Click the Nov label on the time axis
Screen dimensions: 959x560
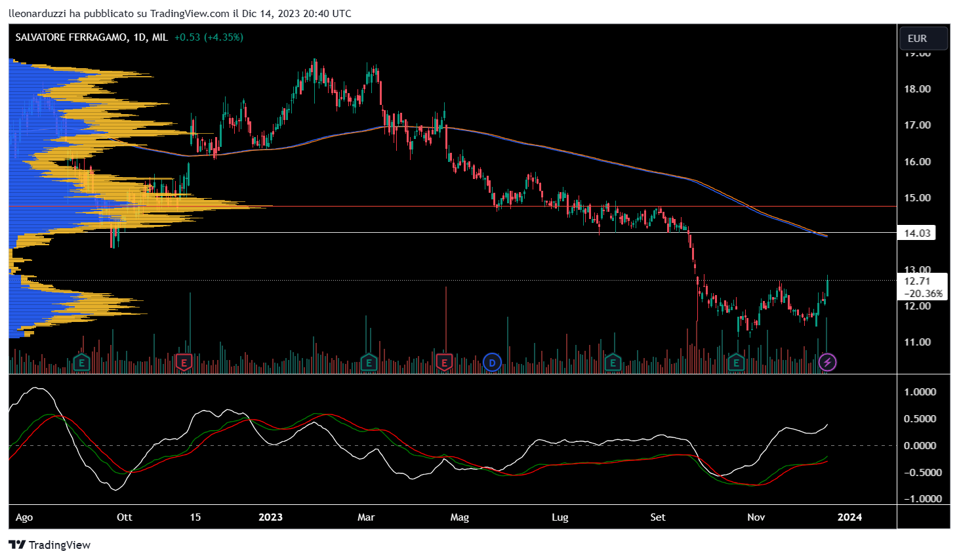756,517
